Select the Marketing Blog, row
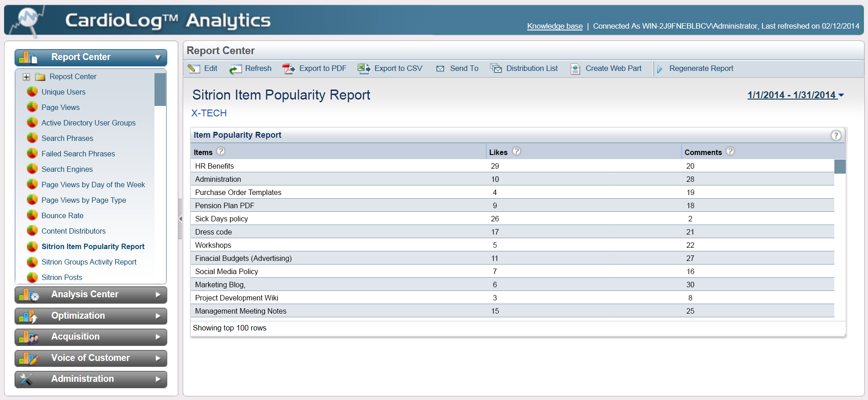Screen dimensions: 868x400 (513, 285)
